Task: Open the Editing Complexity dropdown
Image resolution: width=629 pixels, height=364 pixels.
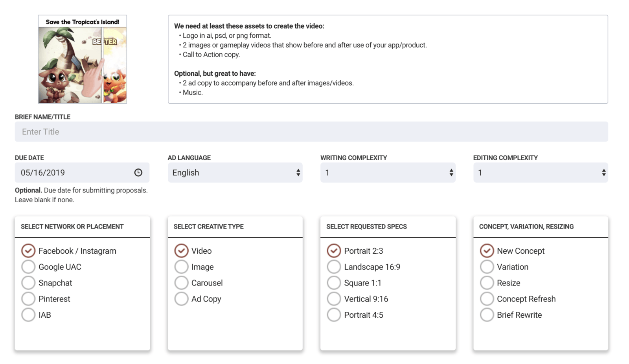Action: (x=541, y=172)
